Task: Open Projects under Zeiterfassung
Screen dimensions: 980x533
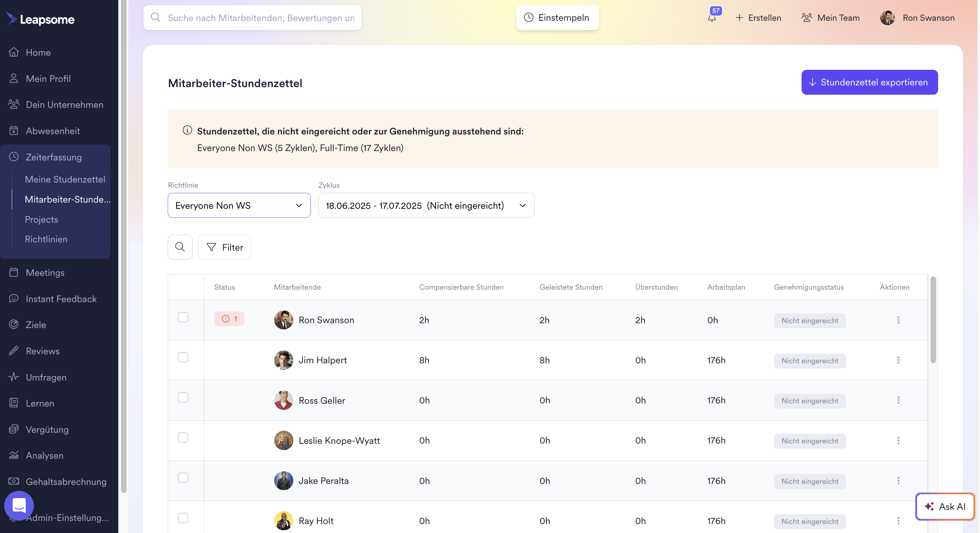Action: pyautogui.click(x=41, y=219)
